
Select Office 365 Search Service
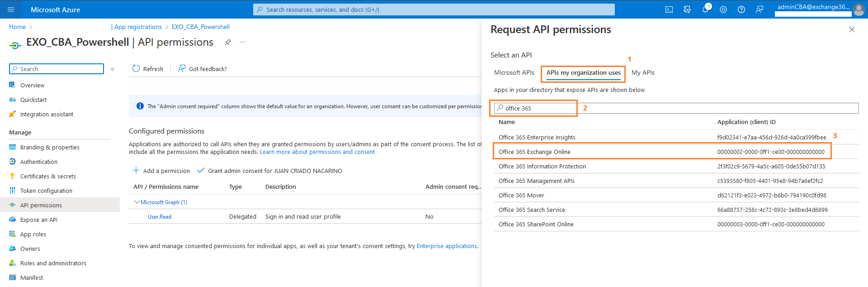click(676, 210)
